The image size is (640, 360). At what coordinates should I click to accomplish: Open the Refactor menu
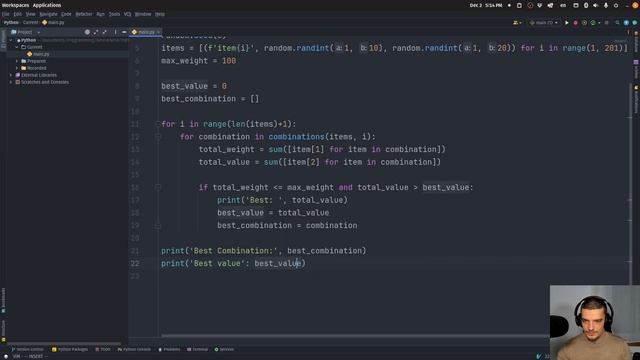click(x=84, y=14)
